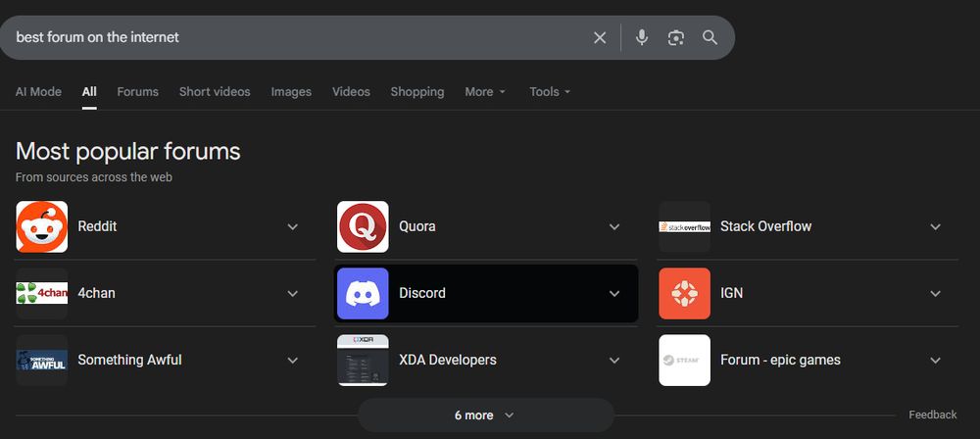Click the Something Awful label text
The height and width of the screenshot is (439, 980).
coord(129,361)
